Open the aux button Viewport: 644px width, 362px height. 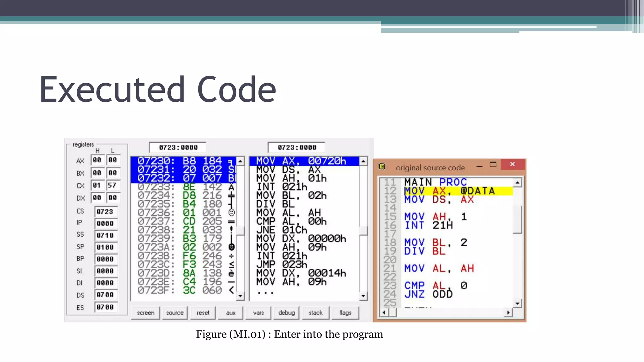(x=231, y=313)
